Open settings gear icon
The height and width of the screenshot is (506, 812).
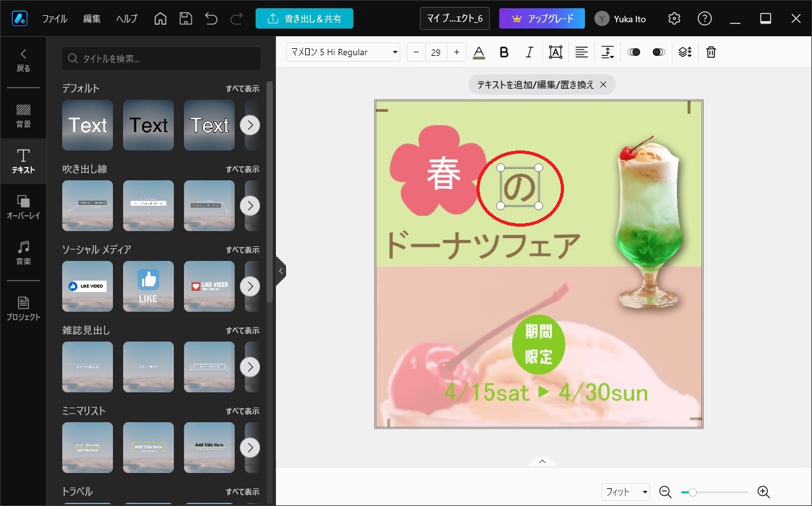674,18
